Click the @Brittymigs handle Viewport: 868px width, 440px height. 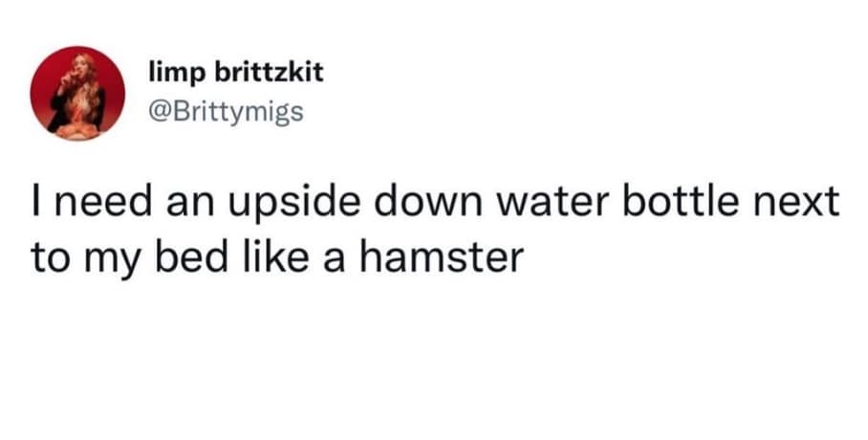coord(227,112)
